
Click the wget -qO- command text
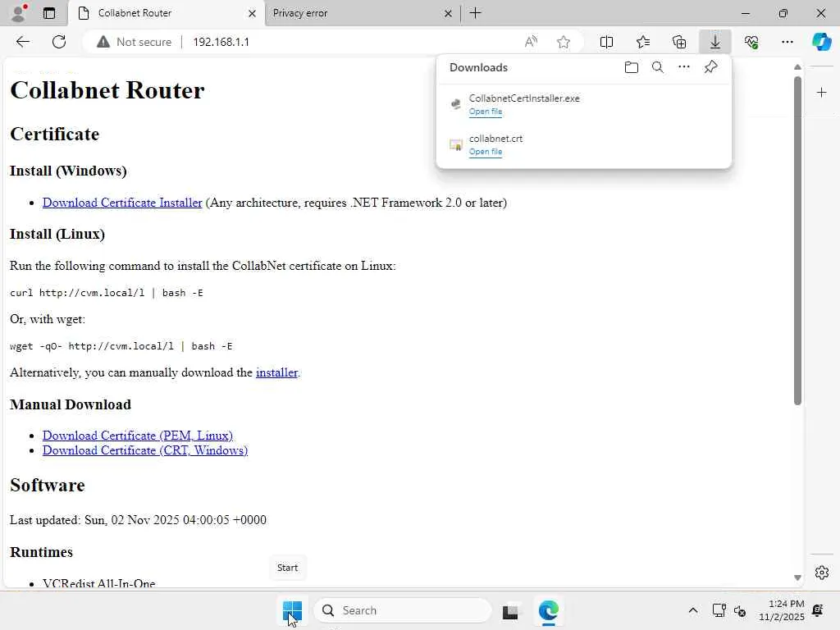pyautogui.click(x=121, y=346)
